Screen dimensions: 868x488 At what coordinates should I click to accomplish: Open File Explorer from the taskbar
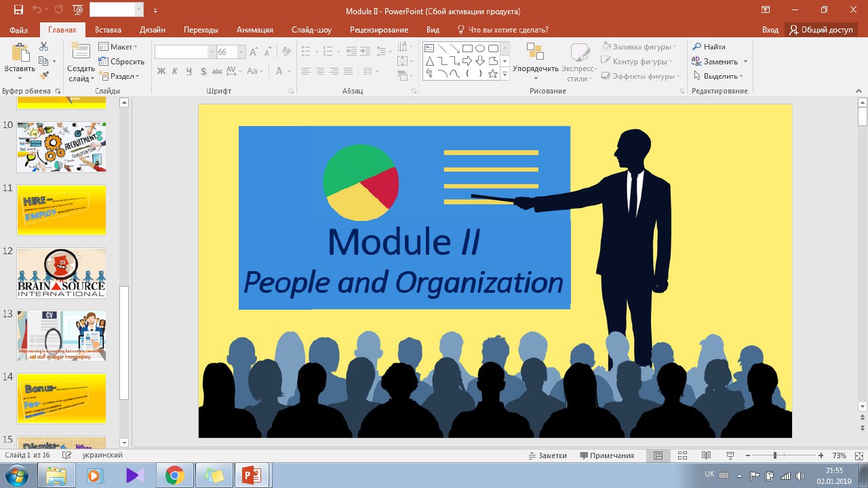click(56, 476)
